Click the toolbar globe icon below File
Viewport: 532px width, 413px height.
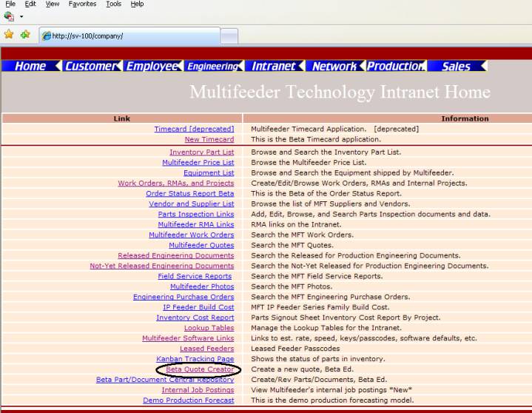[9, 16]
